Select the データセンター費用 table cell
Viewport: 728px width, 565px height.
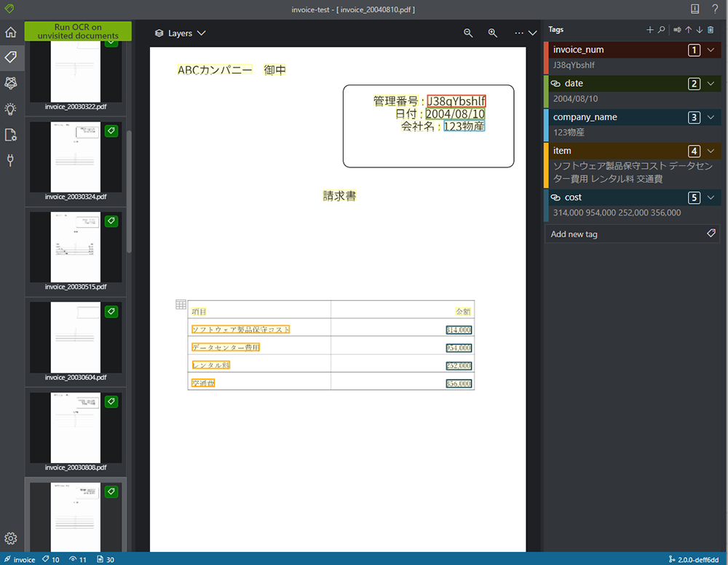coord(226,347)
